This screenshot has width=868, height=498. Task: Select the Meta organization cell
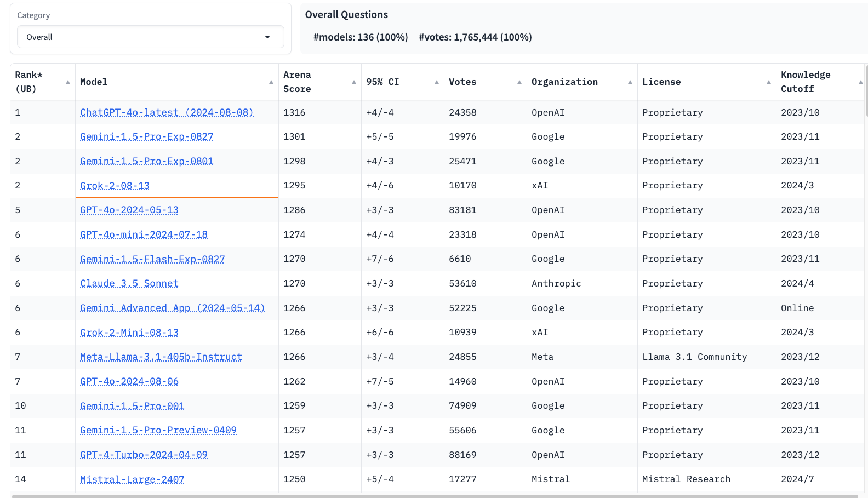(x=582, y=357)
